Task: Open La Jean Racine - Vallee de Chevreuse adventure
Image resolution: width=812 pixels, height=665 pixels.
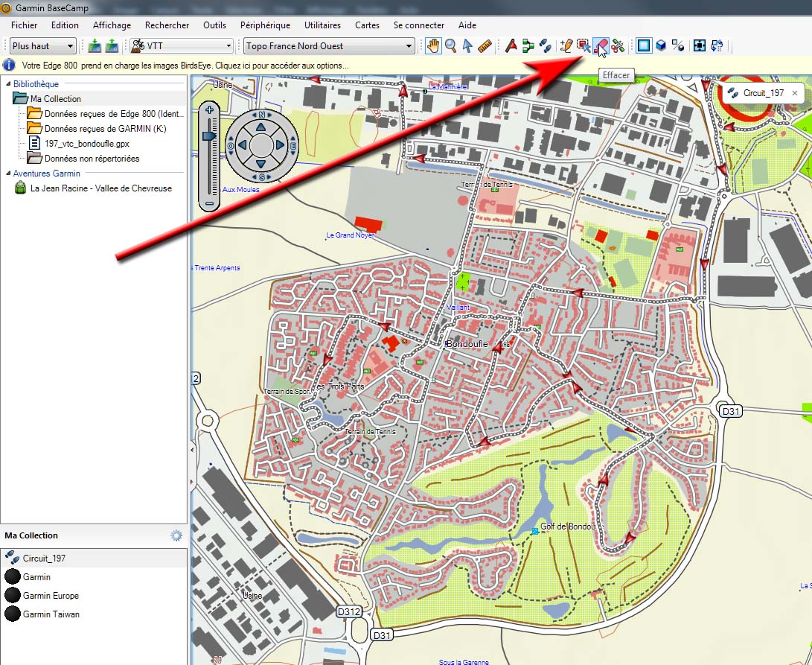Action: tap(101, 188)
